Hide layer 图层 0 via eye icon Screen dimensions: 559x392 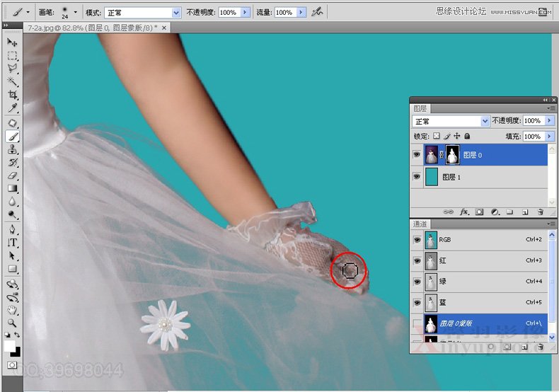pyautogui.click(x=417, y=155)
